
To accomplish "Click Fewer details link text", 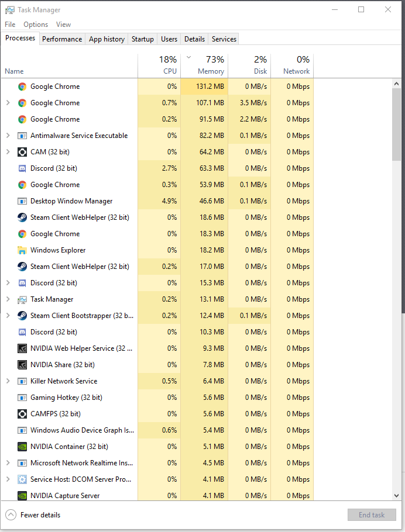I will click(40, 514).
